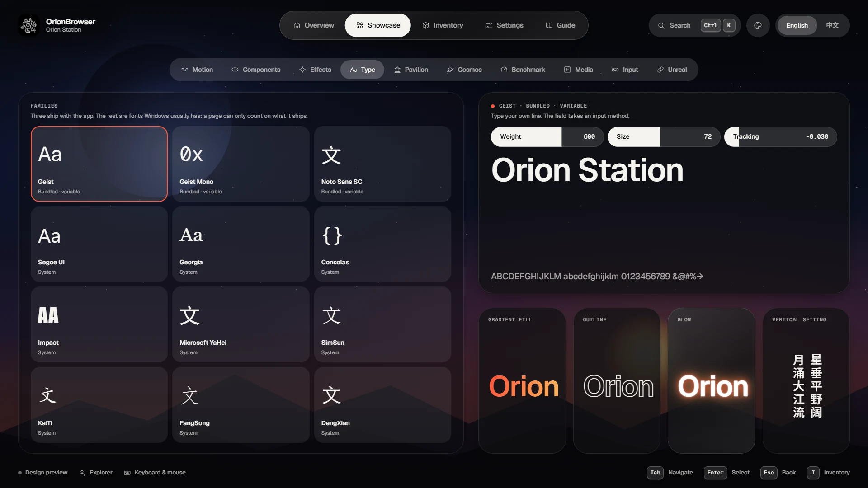Select the Consolas font card
Image resolution: width=868 pixels, height=488 pixels.
click(382, 244)
